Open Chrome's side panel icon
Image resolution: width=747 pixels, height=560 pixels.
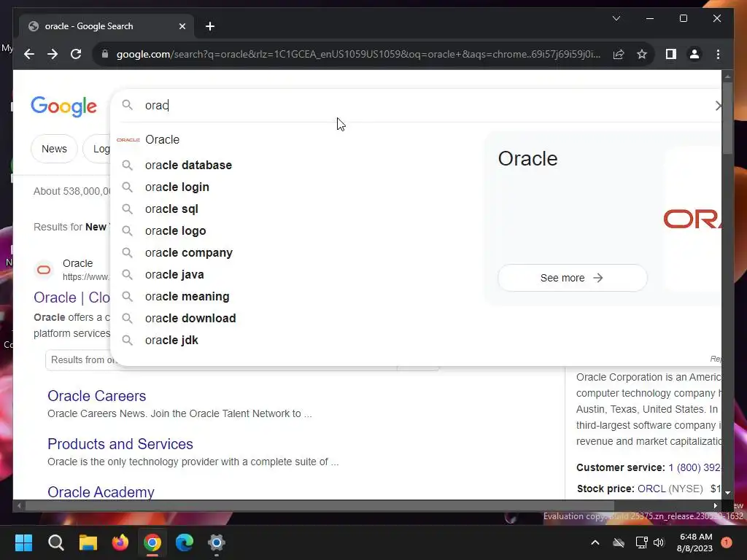[671, 54]
